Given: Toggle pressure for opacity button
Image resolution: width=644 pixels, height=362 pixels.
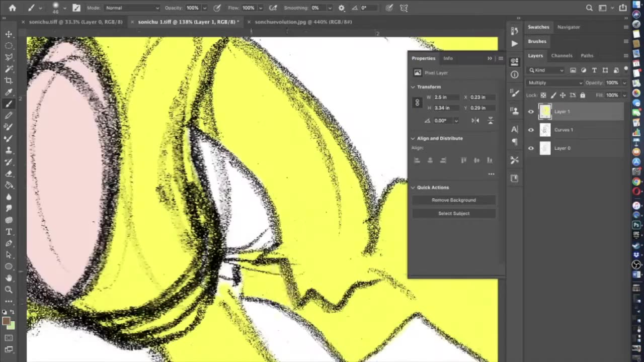Looking at the screenshot, I should [217, 8].
